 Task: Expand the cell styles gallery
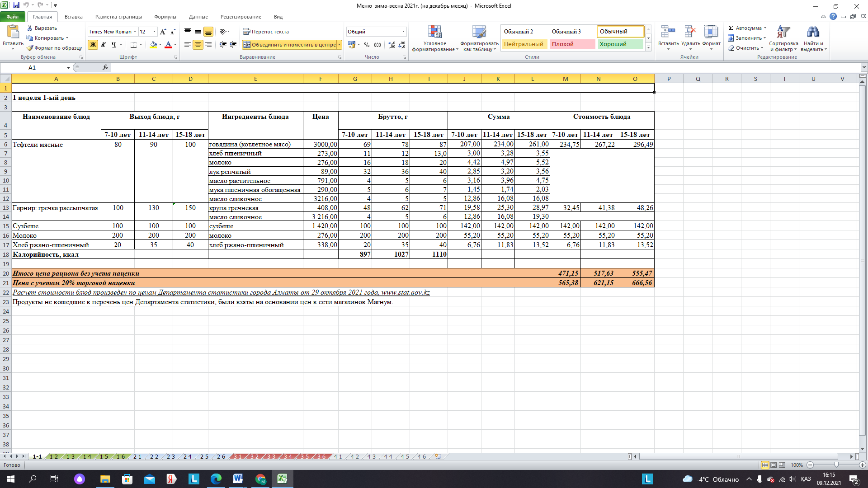point(648,47)
